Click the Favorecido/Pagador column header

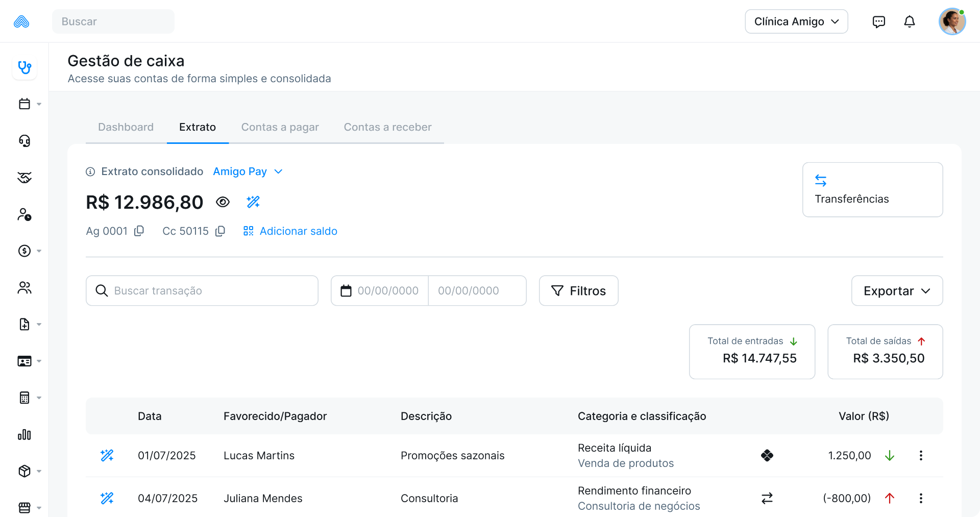(x=275, y=416)
